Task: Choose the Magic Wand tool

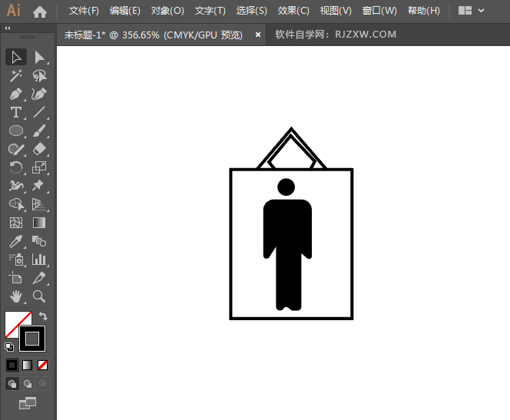Action: point(16,76)
